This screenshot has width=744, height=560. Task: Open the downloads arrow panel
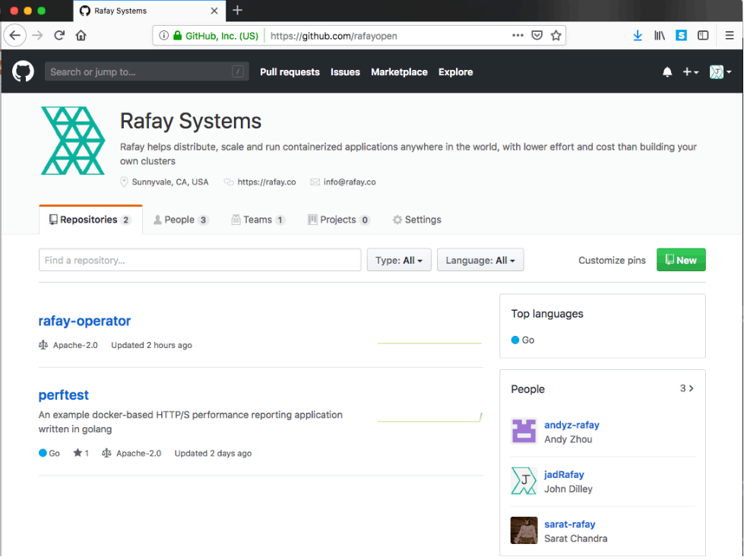(638, 35)
